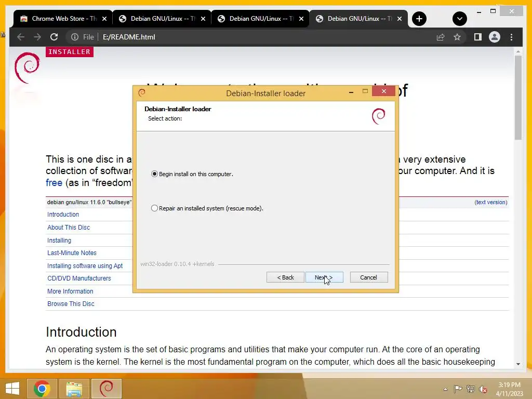Share this page via share icon
The image size is (532, 399).
point(441,37)
